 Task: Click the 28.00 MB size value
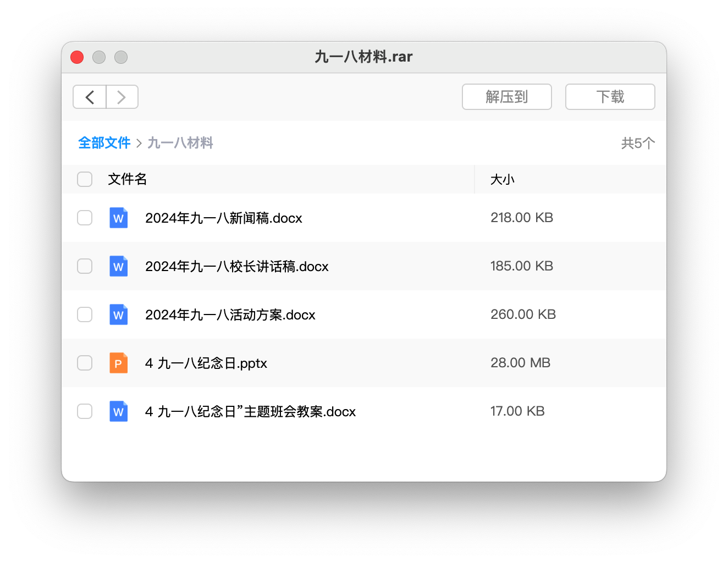[521, 363]
